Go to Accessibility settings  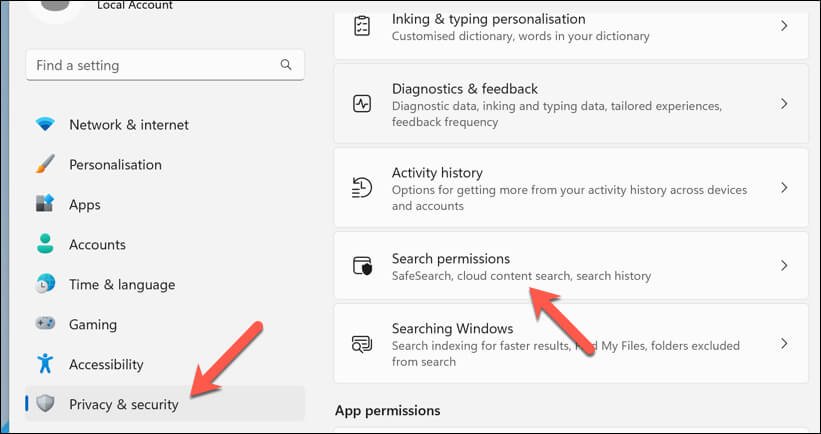(106, 364)
